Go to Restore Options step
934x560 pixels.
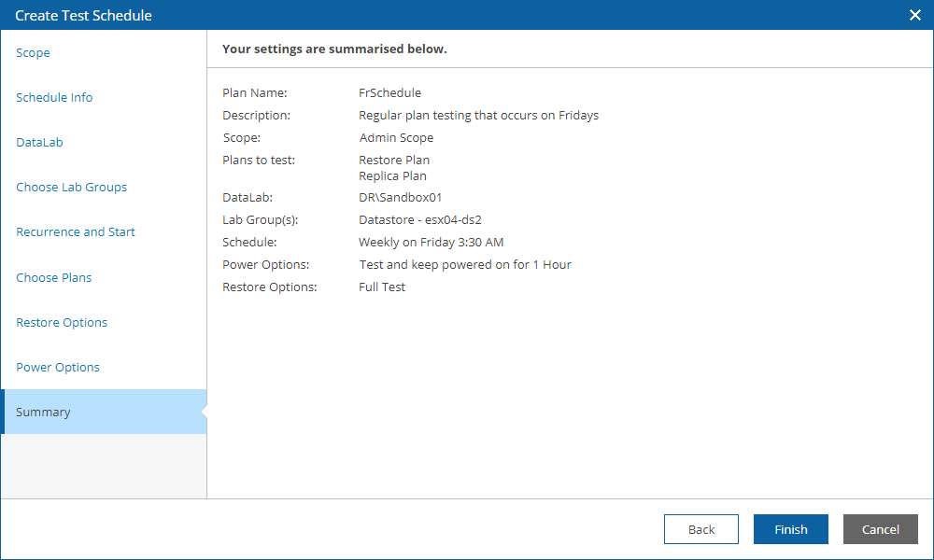62,322
